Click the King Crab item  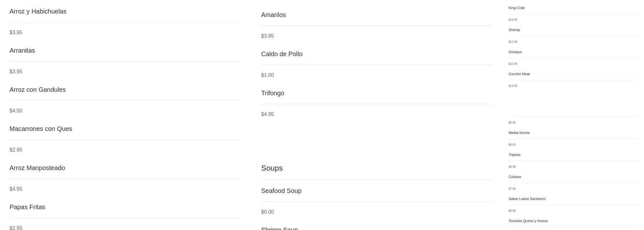coord(516,8)
